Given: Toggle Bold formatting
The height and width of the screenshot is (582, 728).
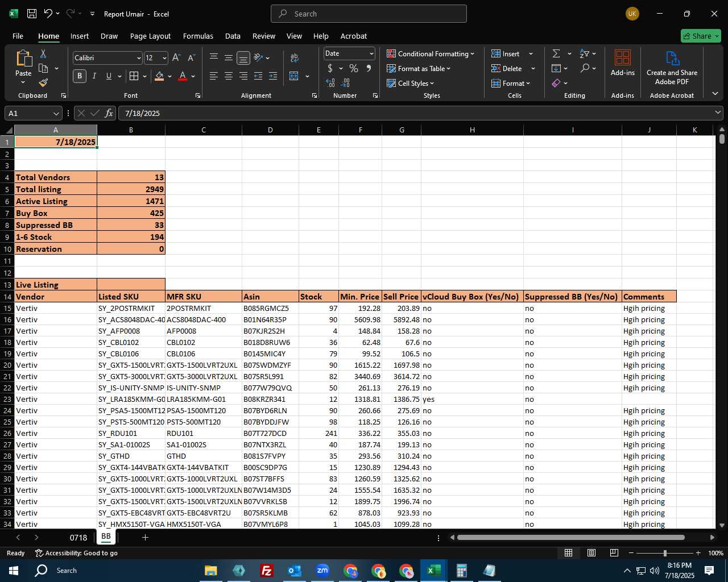Looking at the screenshot, I should coord(80,76).
